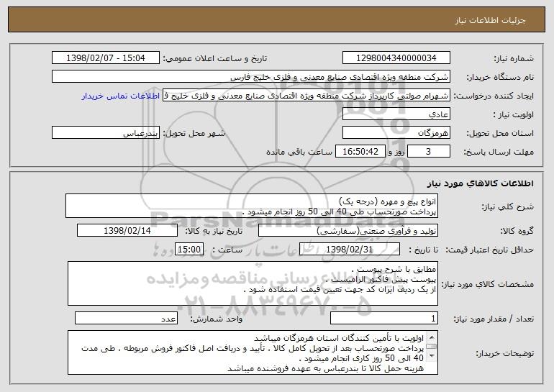Click the label شرح کلی نیاز
This screenshot has width=554, height=392.
508,207
